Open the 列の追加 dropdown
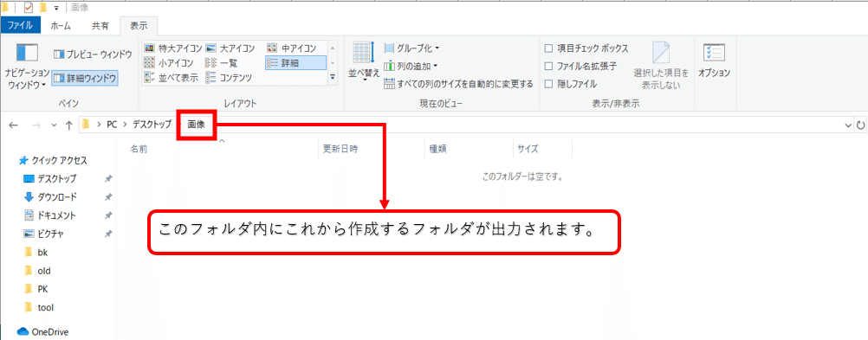Viewport: 868px width, 340px height. click(411, 67)
